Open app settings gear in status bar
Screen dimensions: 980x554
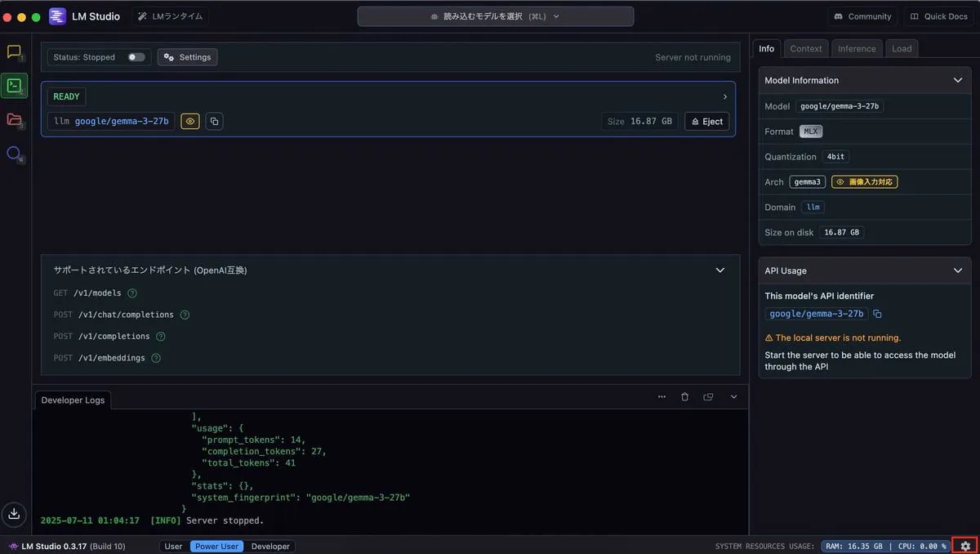click(965, 546)
